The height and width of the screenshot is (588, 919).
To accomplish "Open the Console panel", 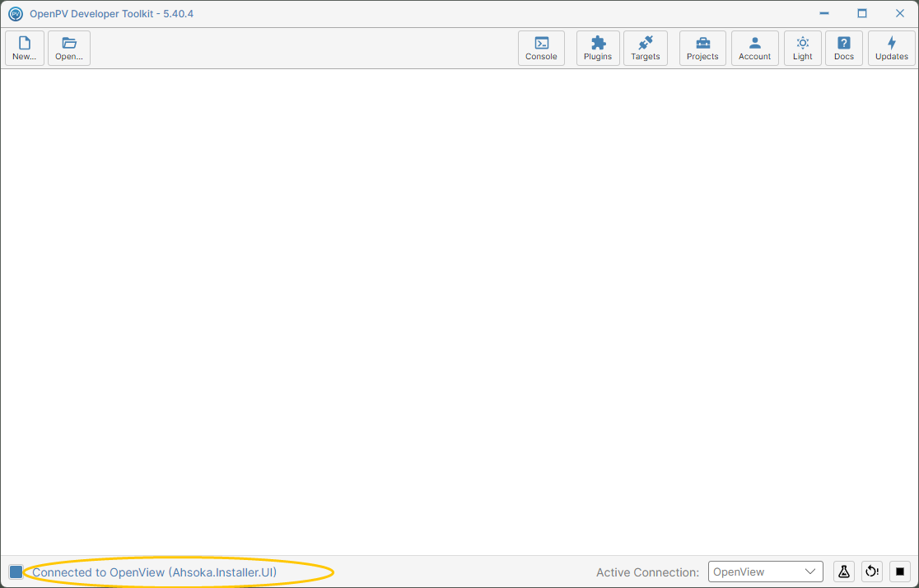I will tap(541, 48).
